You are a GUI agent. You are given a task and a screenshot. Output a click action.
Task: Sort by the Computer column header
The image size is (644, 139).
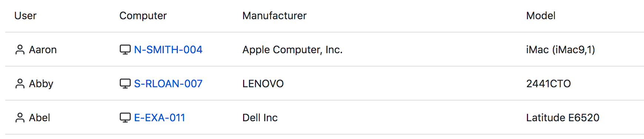143,16
